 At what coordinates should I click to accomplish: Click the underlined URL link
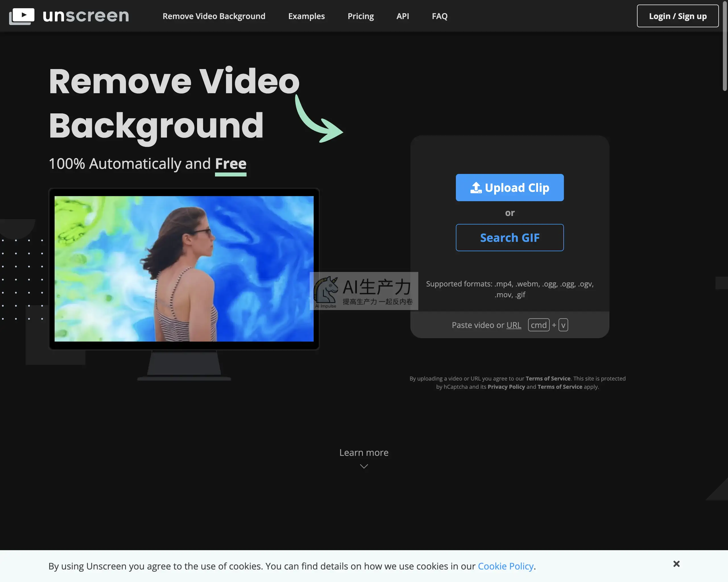tap(514, 325)
